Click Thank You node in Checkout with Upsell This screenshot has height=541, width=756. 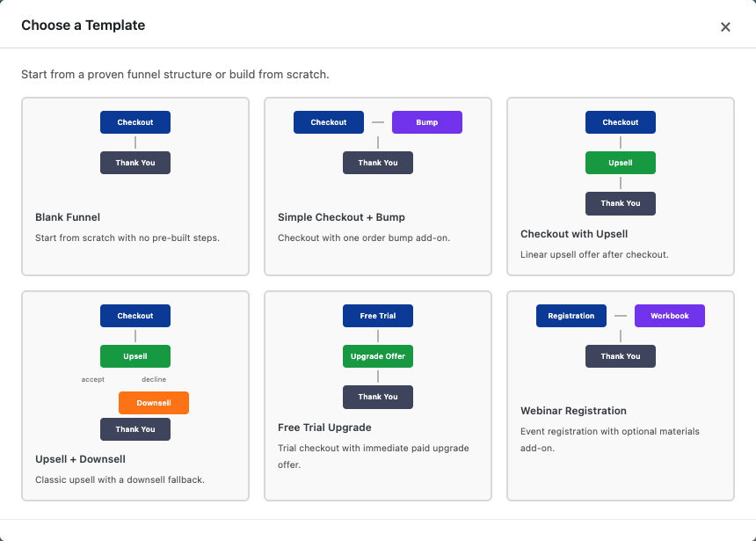point(620,203)
